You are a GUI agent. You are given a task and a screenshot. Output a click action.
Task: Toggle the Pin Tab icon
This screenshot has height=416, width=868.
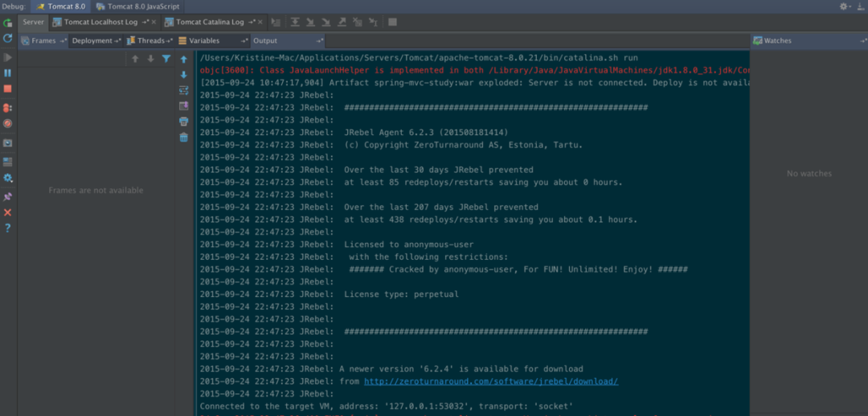click(x=7, y=196)
